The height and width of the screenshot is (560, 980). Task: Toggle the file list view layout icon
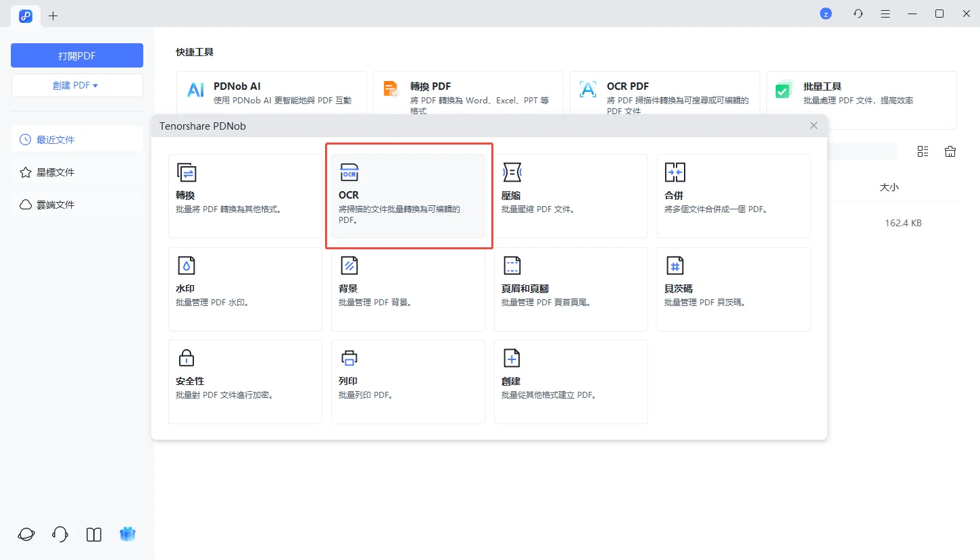click(923, 151)
